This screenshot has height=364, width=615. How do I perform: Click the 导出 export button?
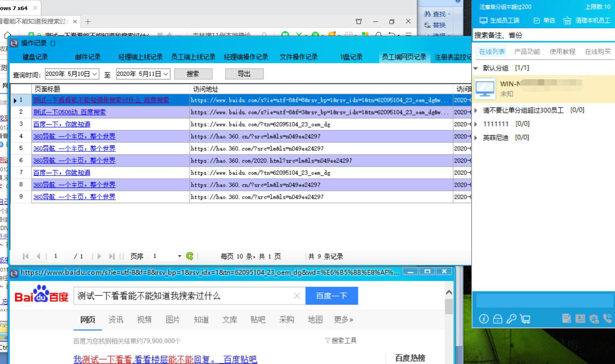pos(244,74)
